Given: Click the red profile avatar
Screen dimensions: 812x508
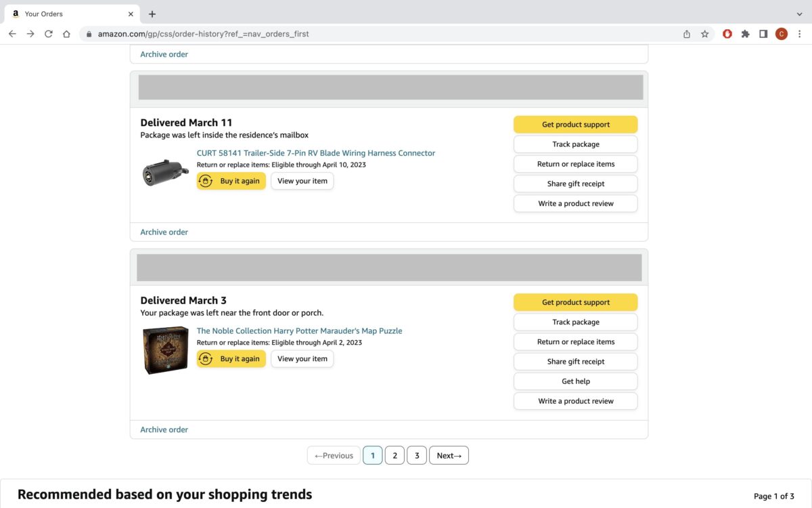Looking at the screenshot, I should 782,34.
